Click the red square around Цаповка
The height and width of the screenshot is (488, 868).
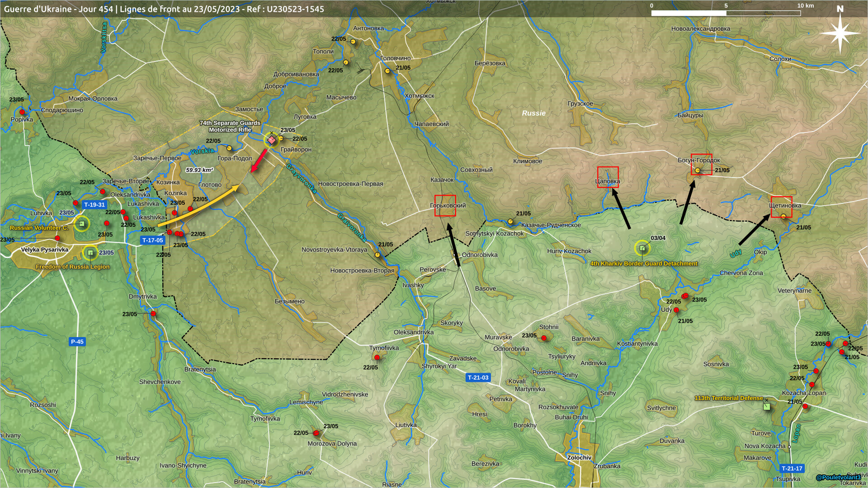pos(608,177)
